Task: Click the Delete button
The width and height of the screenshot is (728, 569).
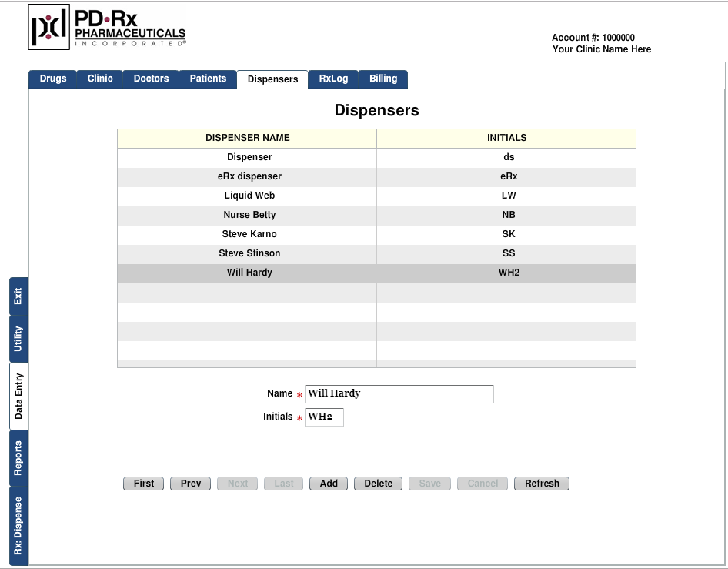Action: [x=378, y=484]
